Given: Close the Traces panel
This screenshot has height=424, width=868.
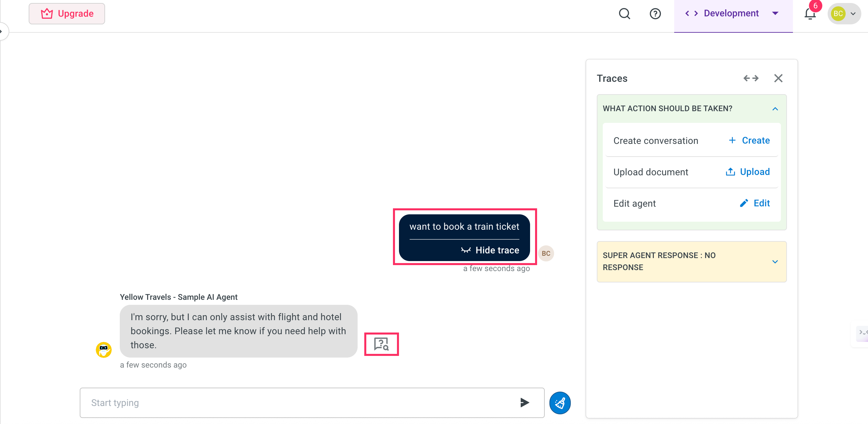Looking at the screenshot, I should 778,78.
